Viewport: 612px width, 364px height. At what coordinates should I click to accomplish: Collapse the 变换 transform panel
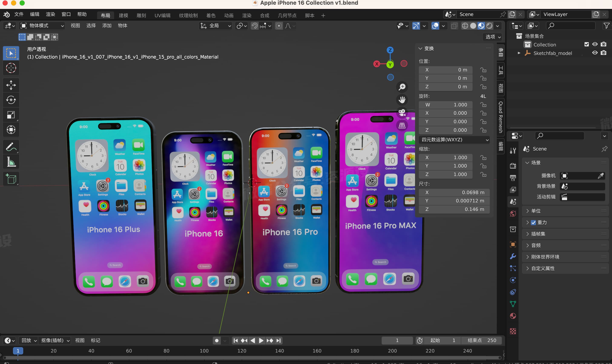[x=426, y=49]
